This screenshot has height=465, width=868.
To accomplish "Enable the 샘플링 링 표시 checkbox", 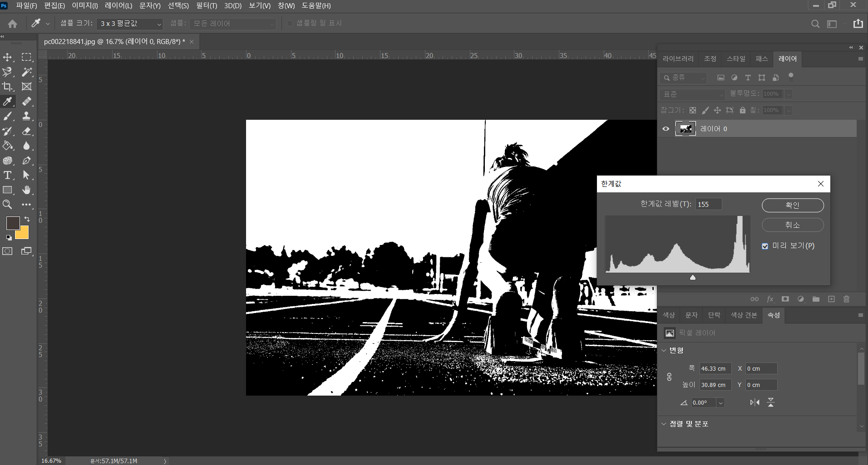I will pos(290,24).
